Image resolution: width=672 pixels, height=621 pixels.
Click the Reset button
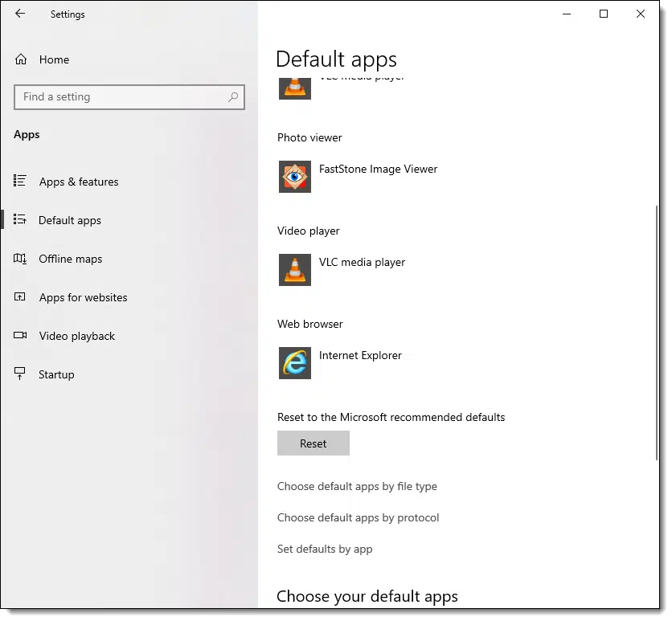coord(313,443)
